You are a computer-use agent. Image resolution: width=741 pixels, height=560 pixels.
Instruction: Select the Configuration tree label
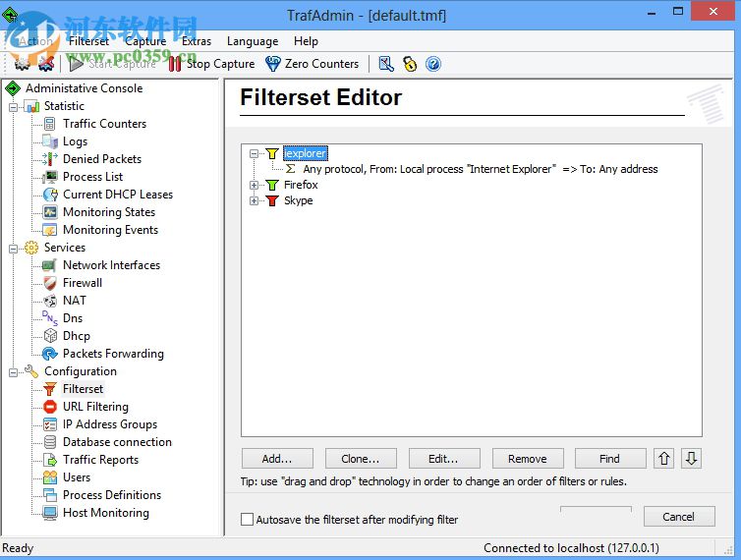81,371
